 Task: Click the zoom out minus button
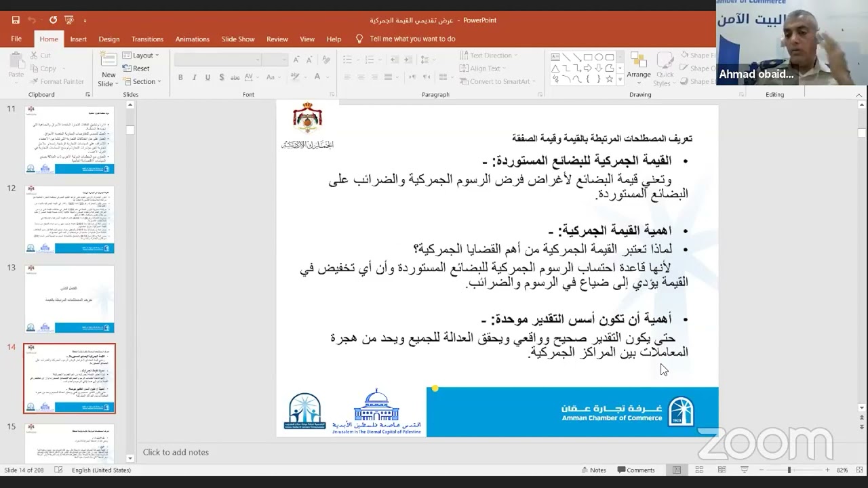(x=762, y=470)
